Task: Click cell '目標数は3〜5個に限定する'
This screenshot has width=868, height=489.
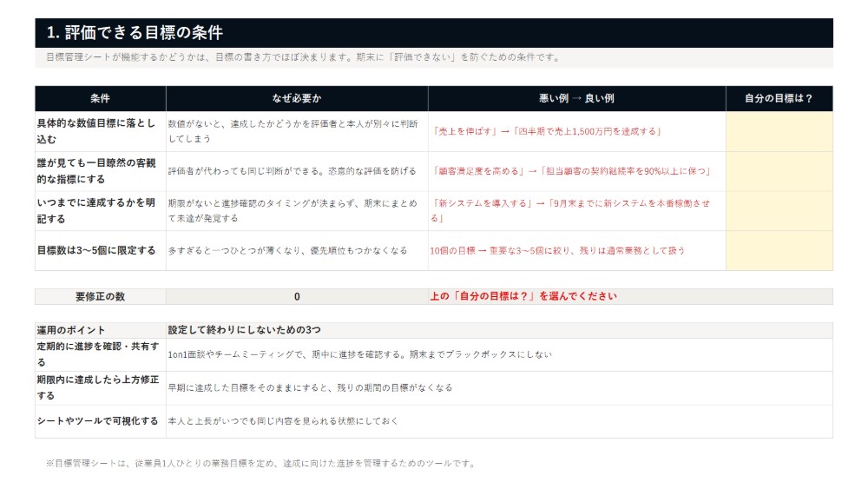Action: coord(100,250)
